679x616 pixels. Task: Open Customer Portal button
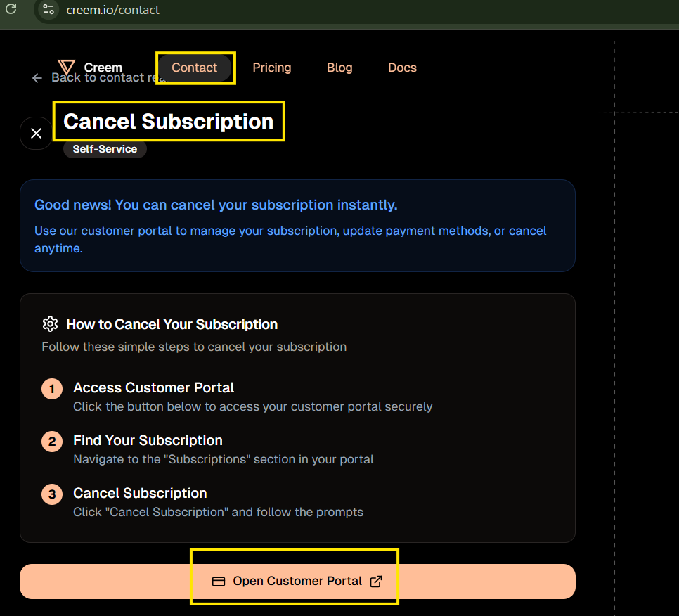(x=297, y=582)
